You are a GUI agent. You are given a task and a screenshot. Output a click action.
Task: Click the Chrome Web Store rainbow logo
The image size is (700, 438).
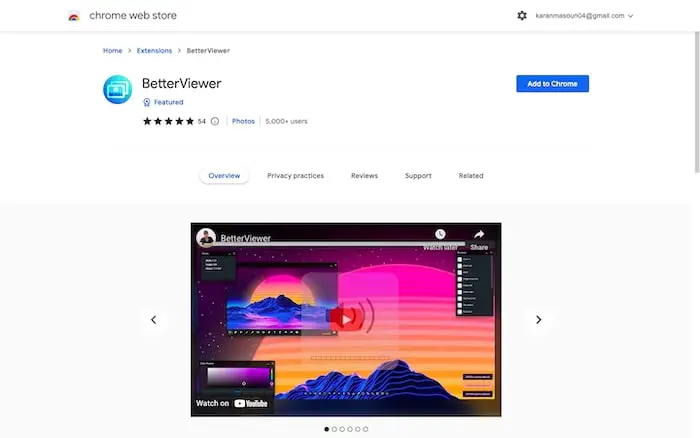pyautogui.click(x=74, y=16)
